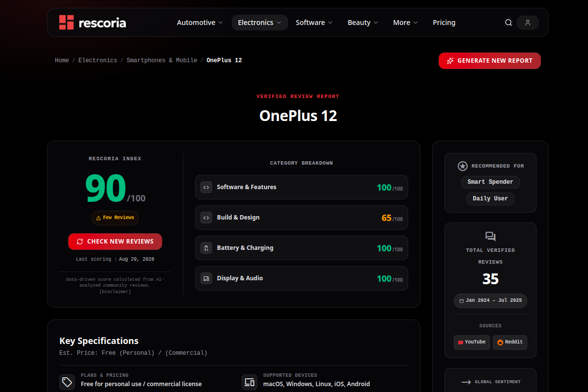Screen dimensions: 588x392
Task: Go to Home breadcrumb
Action: tap(62, 60)
